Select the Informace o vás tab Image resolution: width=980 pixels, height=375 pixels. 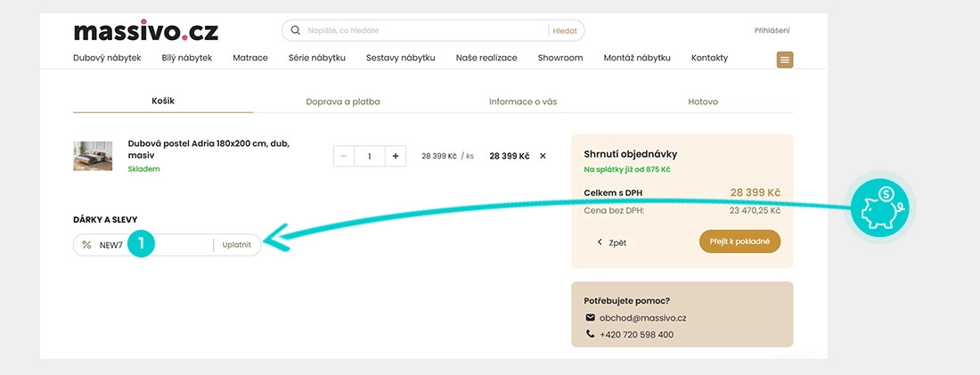pyautogui.click(x=523, y=102)
